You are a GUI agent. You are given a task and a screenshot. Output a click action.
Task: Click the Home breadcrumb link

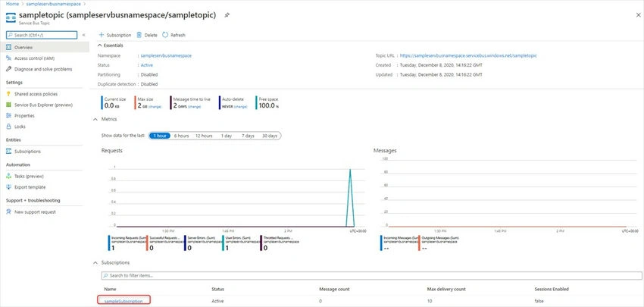tap(12, 4)
